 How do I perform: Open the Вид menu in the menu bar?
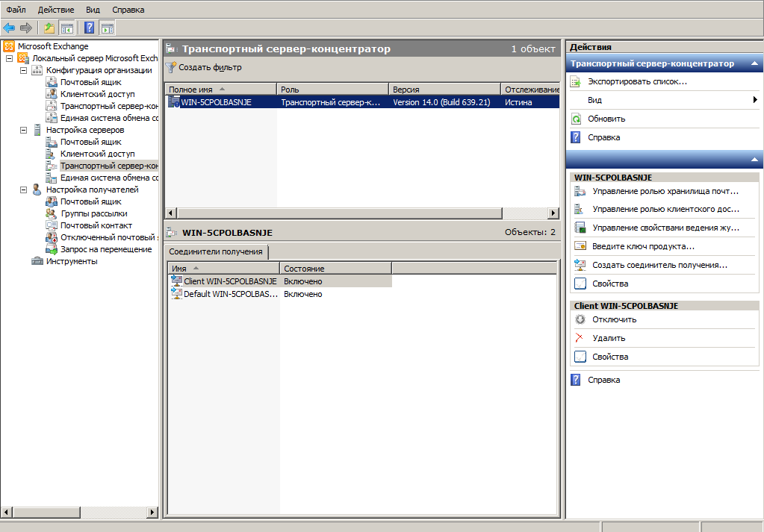point(93,10)
